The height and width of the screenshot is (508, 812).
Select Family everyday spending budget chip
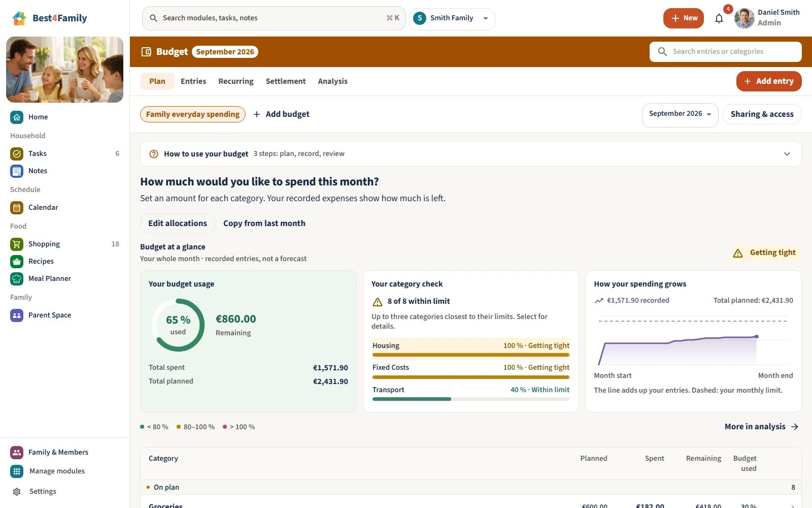(x=193, y=114)
